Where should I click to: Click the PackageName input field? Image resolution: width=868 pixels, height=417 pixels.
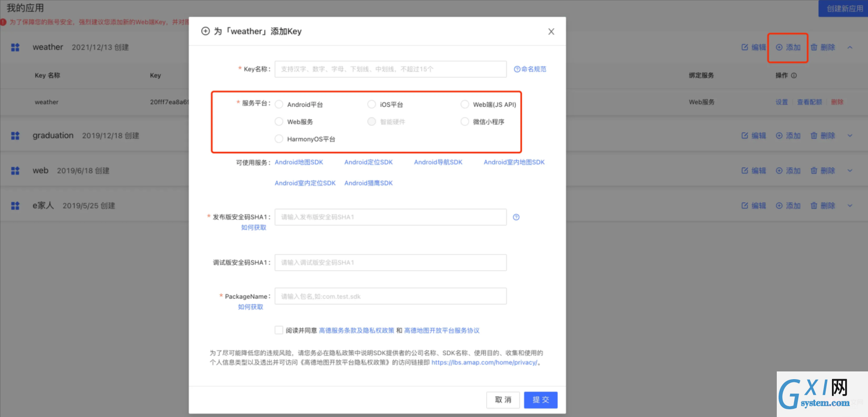(x=390, y=296)
